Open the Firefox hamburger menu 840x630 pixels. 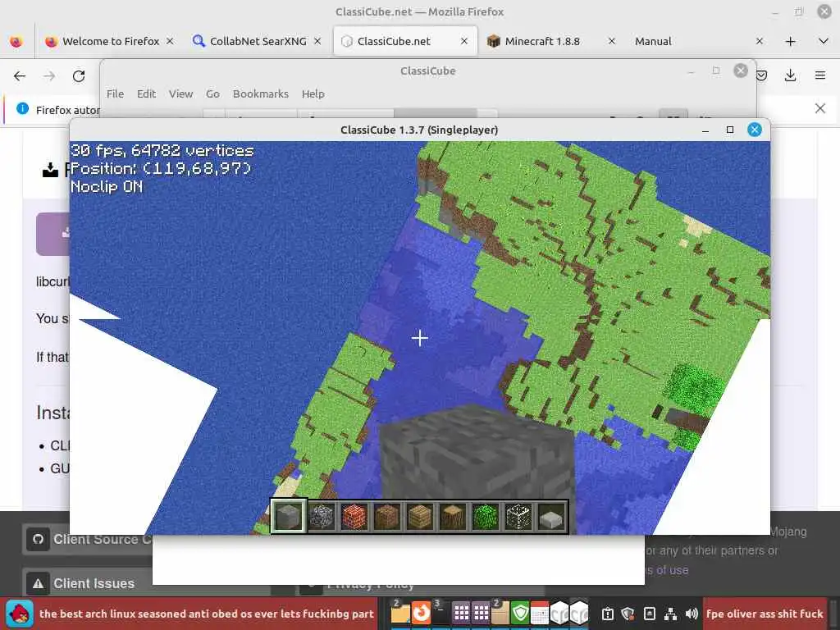click(x=820, y=75)
